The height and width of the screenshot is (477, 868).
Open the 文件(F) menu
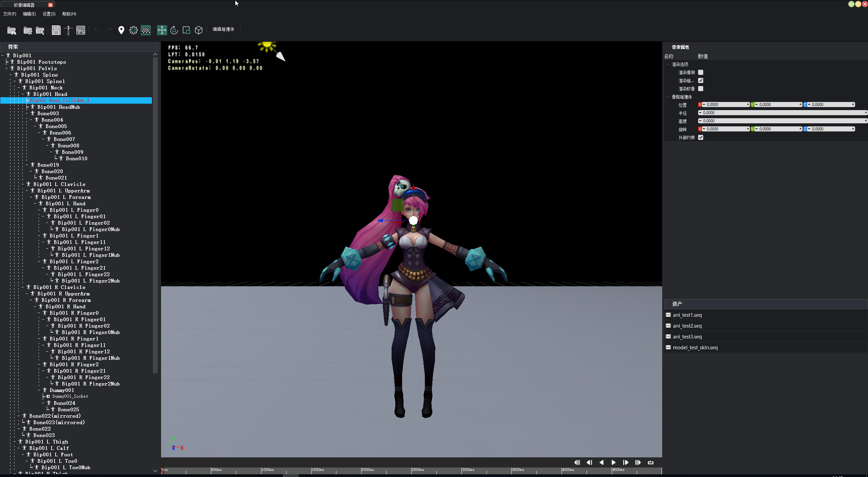pyautogui.click(x=9, y=14)
